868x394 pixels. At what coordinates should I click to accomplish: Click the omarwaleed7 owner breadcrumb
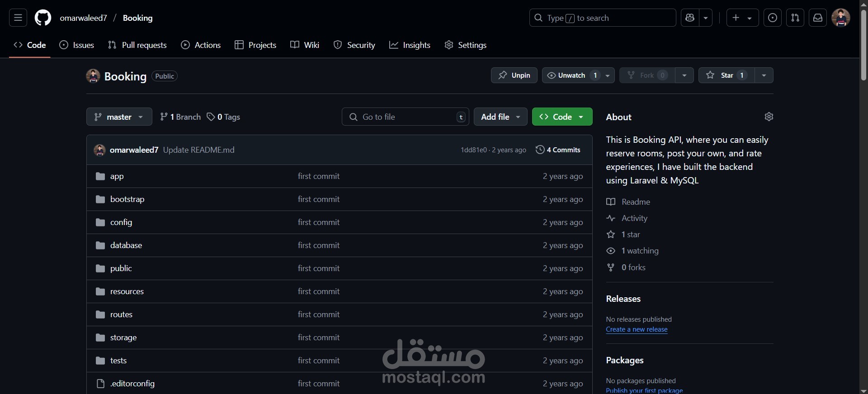pyautogui.click(x=83, y=18)
